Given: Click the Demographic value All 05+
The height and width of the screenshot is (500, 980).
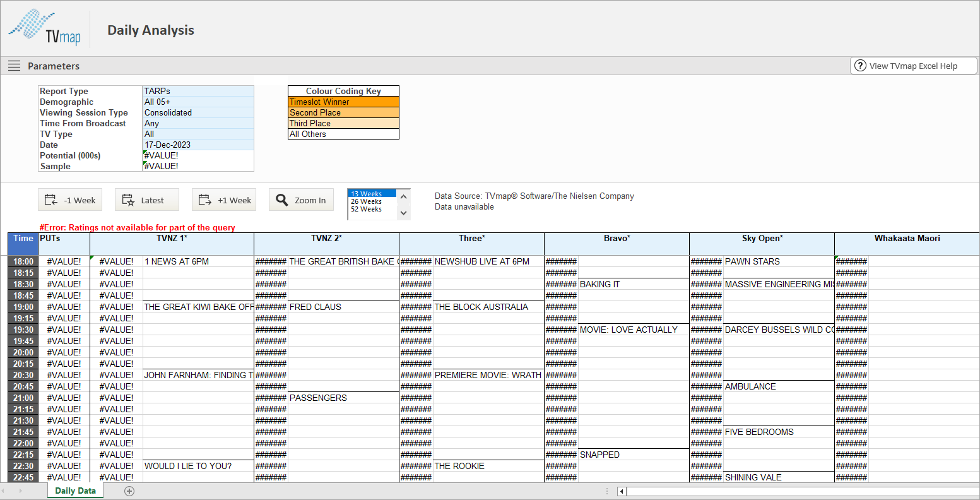Looking at the screenshot, I should coord(198,102).
